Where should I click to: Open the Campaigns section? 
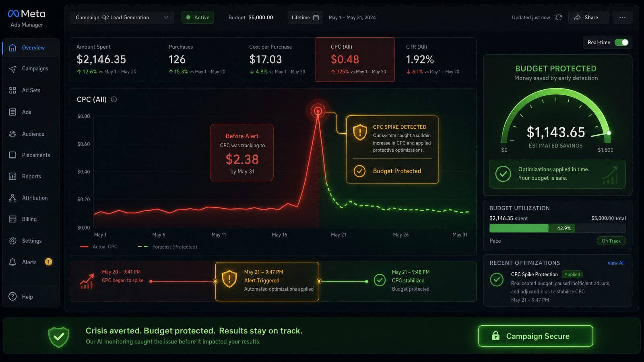click(x=31, y=69)
